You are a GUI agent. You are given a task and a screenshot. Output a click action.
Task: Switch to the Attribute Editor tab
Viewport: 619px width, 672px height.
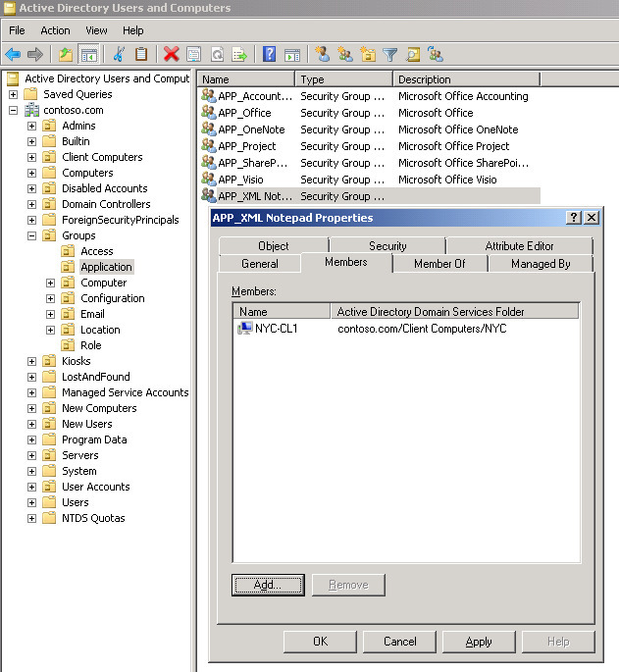coord(520,246)
